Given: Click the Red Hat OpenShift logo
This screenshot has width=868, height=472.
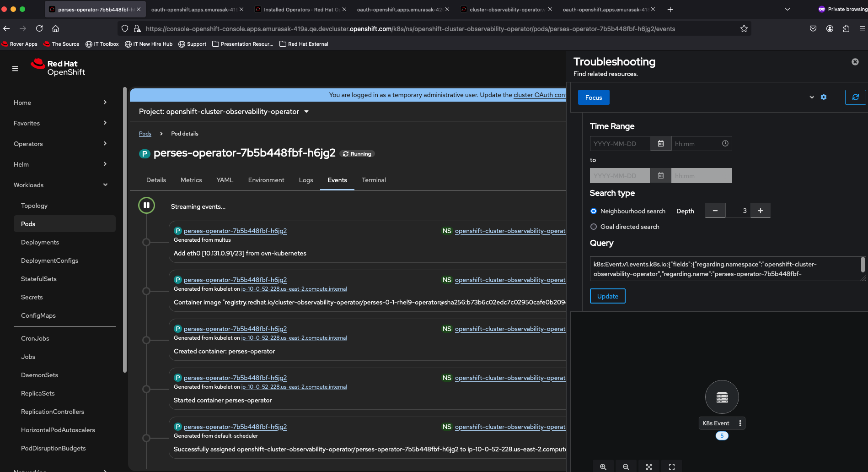Looking at the screenshot, I should click(58, 67).
